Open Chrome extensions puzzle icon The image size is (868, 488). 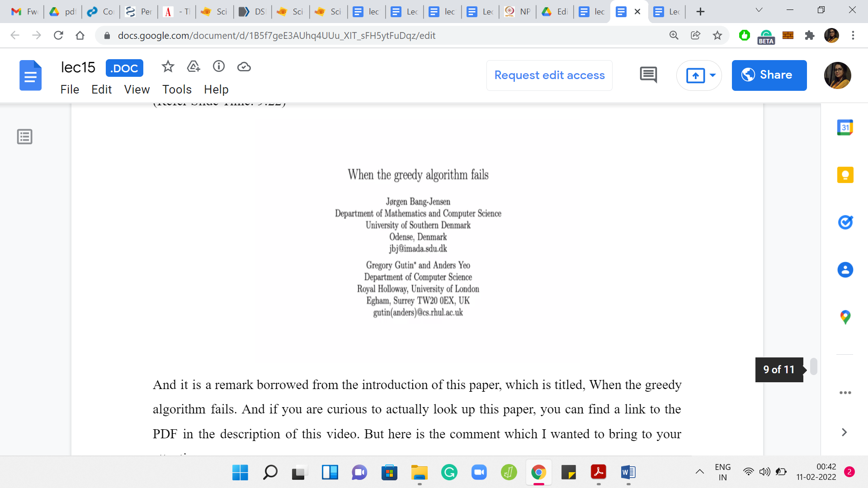pyautogui.click(x=810, y=35)
